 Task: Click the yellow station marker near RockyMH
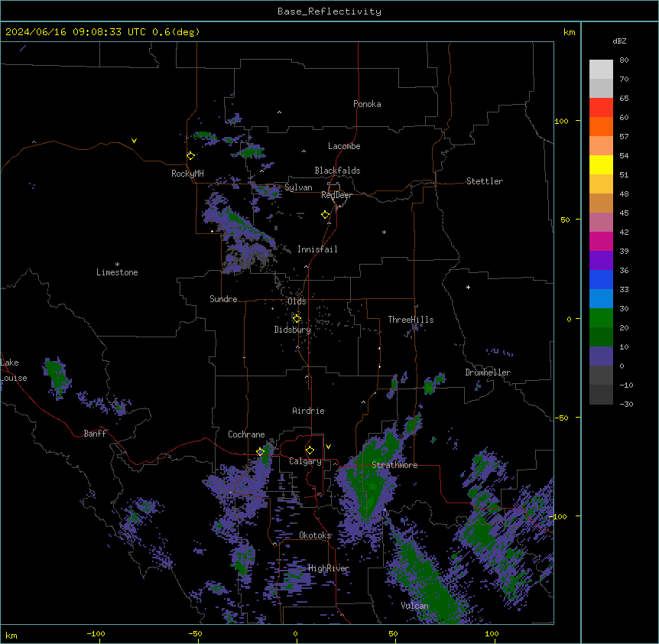(x=190, y=155)
